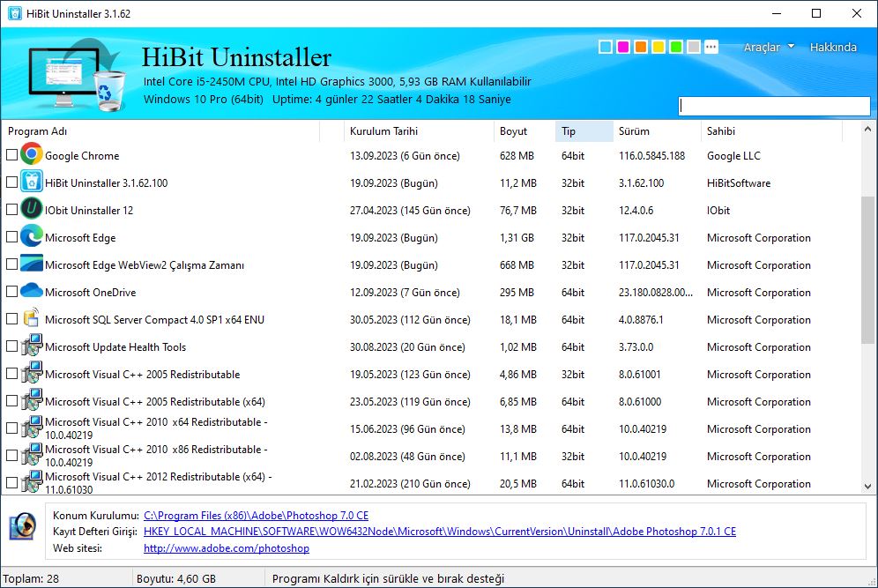Choose the light blue theme color

coord(606,47)
